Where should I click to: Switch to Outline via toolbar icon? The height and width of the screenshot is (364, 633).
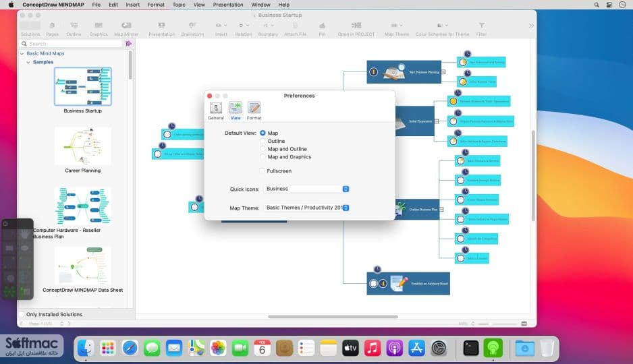pos(74,29)
